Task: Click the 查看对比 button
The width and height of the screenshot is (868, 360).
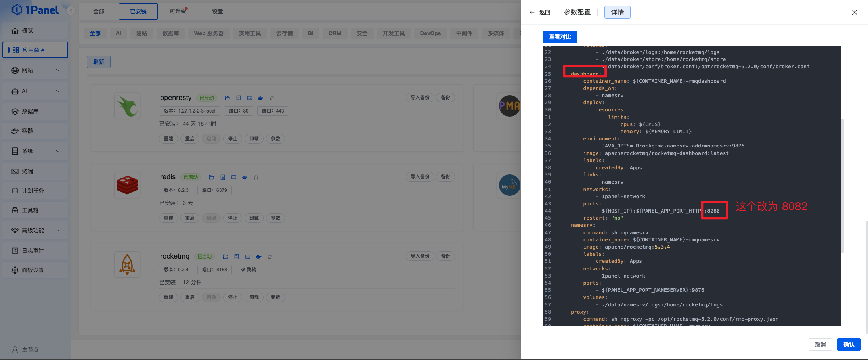Action: click(x=560, y=37)
